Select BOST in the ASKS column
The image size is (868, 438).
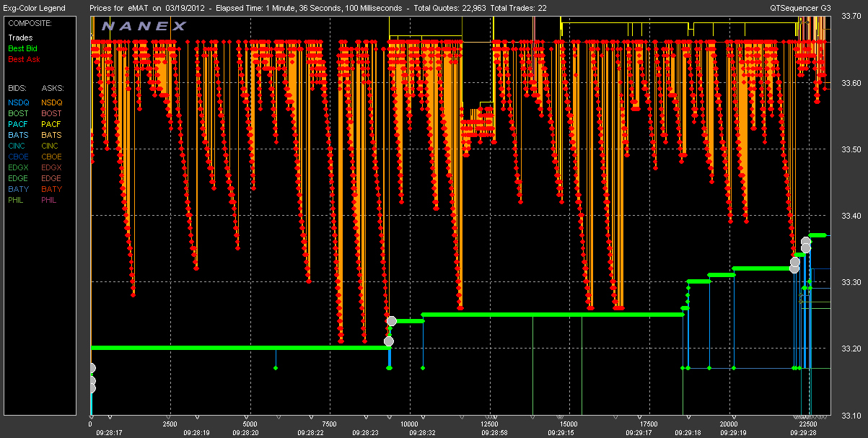[52, 113]
